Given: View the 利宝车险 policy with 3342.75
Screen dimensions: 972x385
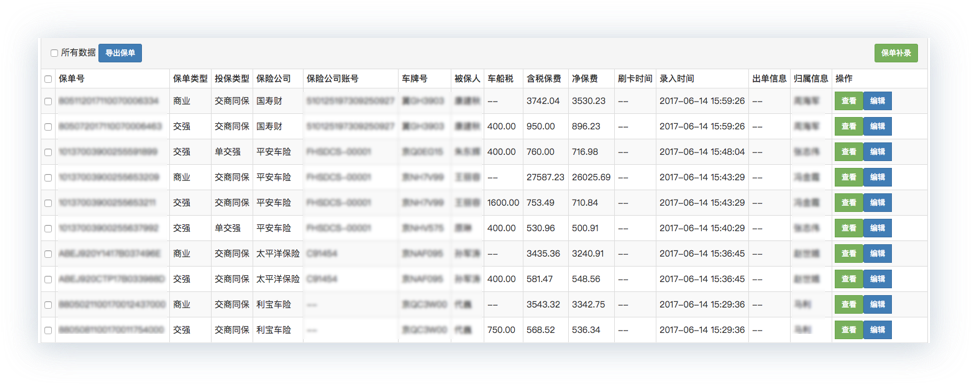Looking at the screenshot, I should (849, 304).
